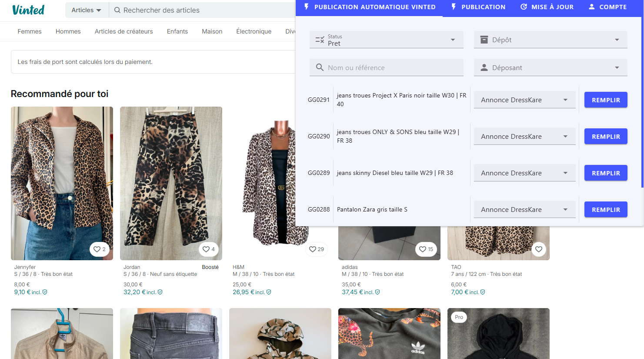This screenshot has width=644, height=359.
Task: Switch to the Publication tab
Action: (x=478, y=7)
